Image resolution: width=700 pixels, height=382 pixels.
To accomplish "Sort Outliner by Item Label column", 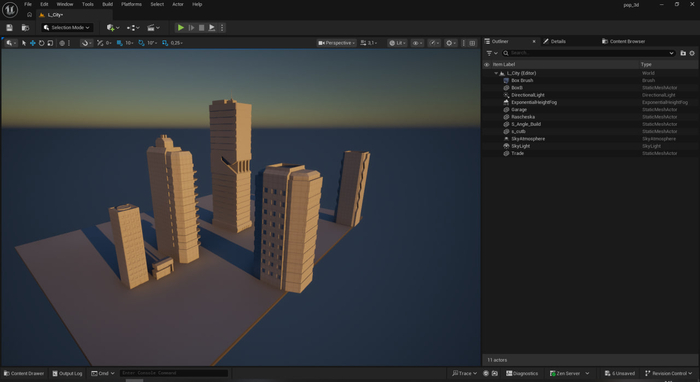I will (504, 64).
